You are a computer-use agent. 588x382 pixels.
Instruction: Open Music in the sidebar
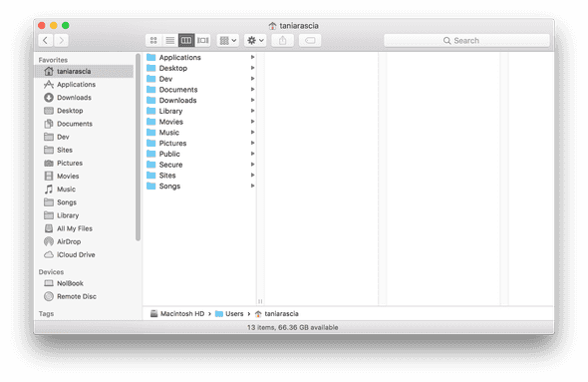pos(84,190)
